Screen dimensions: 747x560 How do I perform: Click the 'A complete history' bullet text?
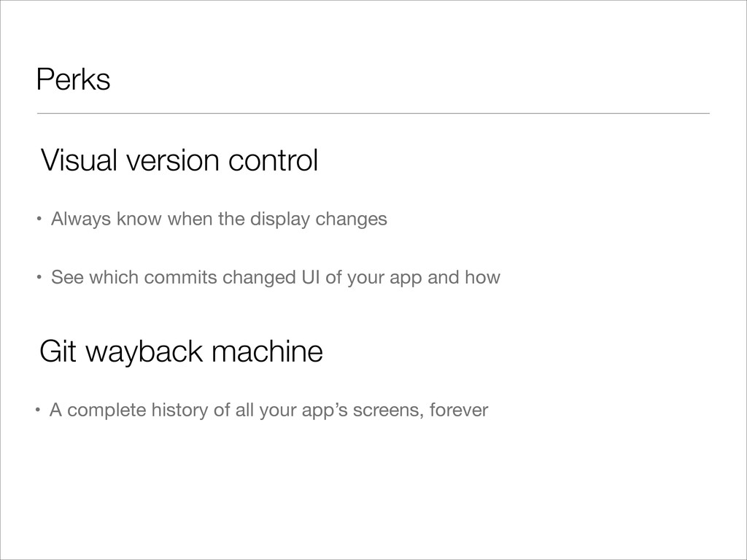[x=268, y=410]
